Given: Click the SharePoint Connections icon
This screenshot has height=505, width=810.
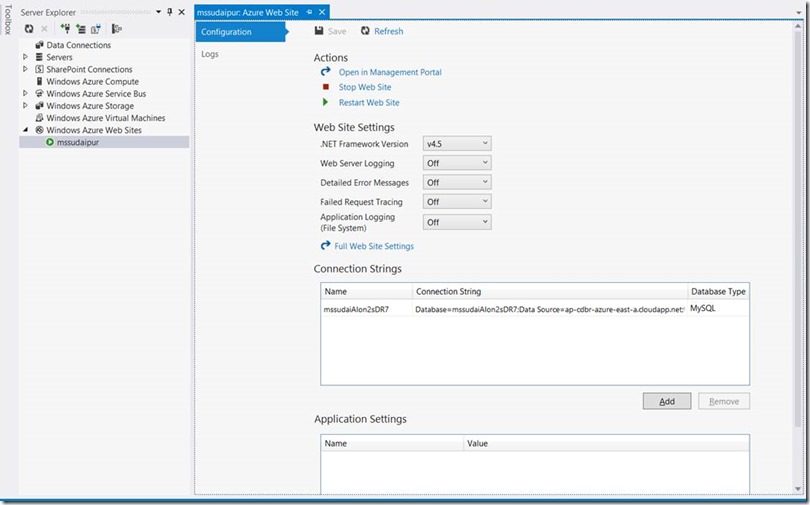Looking at the screenshot, I should [x=39, y=69].
